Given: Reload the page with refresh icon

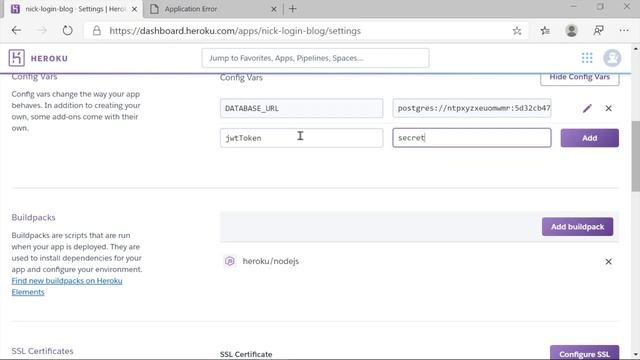Looking at the screenshot, I should [x=67, y=31].
